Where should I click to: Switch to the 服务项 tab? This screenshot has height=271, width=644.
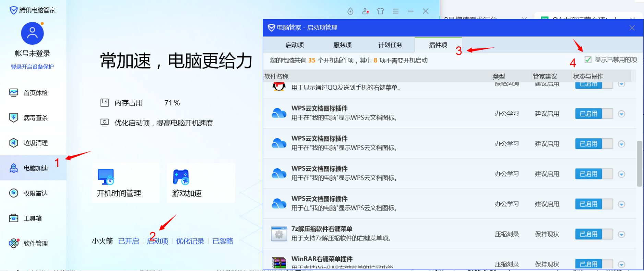342,45
